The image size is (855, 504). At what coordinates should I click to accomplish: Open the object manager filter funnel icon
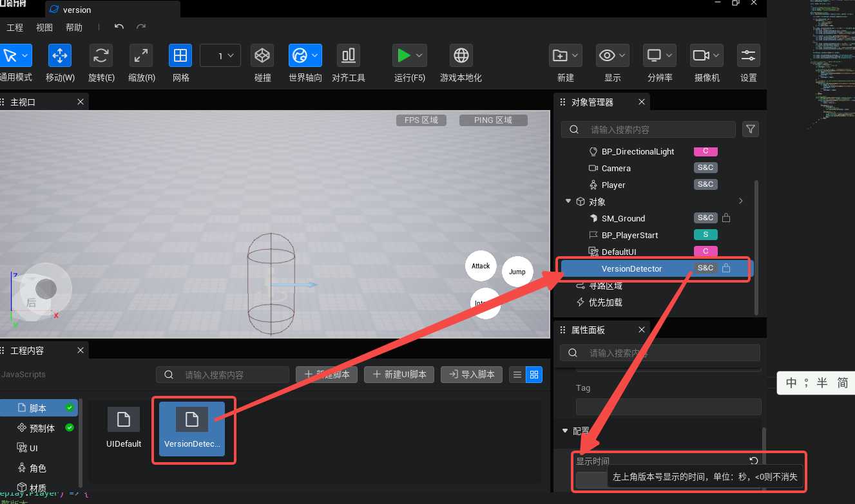point(751,129)
